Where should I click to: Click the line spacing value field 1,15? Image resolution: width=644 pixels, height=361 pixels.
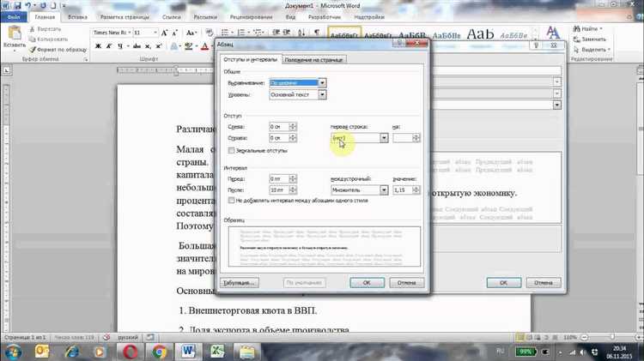coord(403,190)
